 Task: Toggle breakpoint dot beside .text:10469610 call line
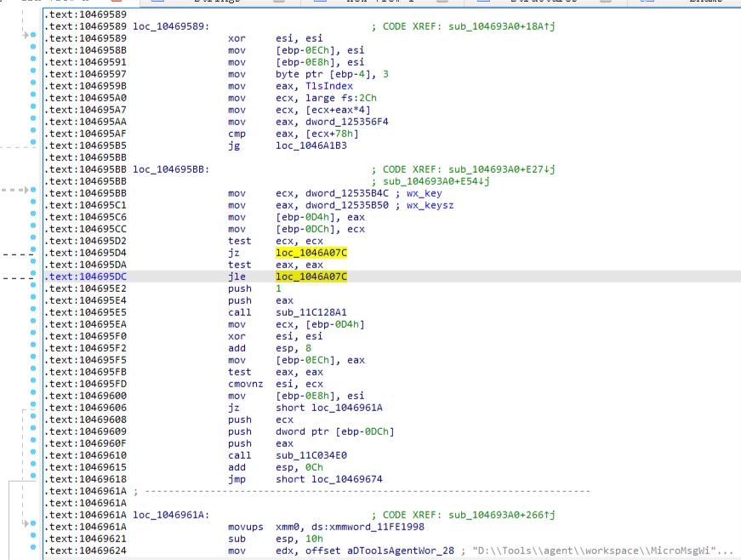[33, 452]
